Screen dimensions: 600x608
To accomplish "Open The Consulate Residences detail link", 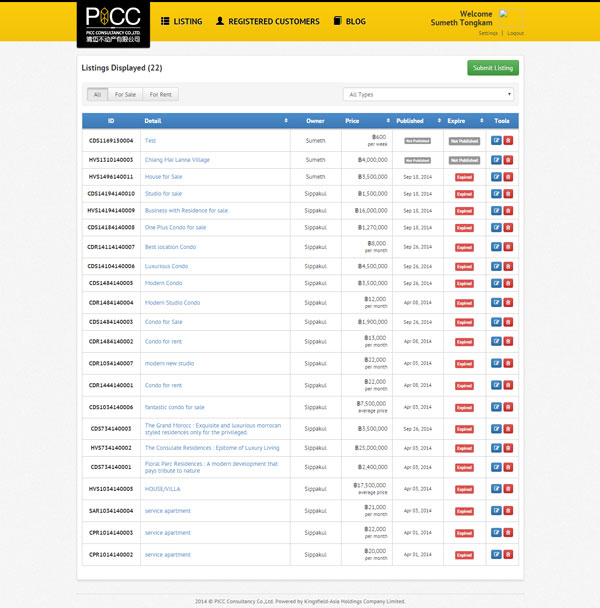I will [212, 448].
